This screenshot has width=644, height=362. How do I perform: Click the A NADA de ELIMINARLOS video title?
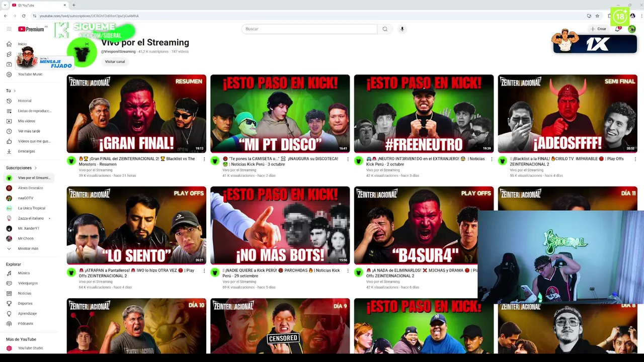coord(422,273)
